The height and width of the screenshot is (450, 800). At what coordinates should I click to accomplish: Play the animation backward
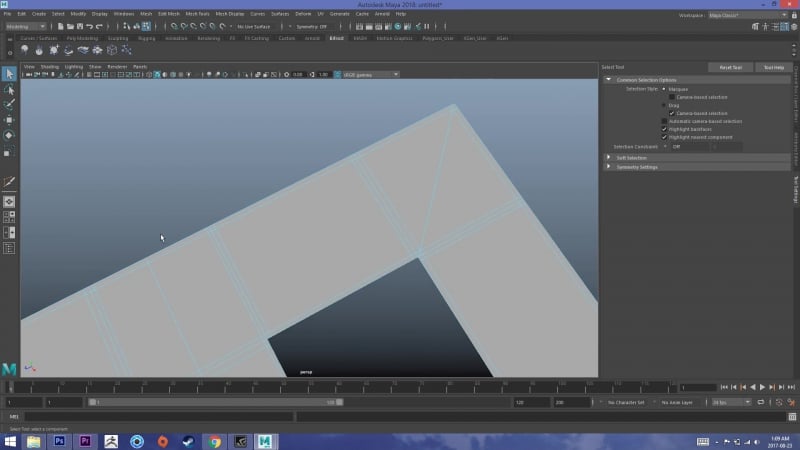coord(753,387)
